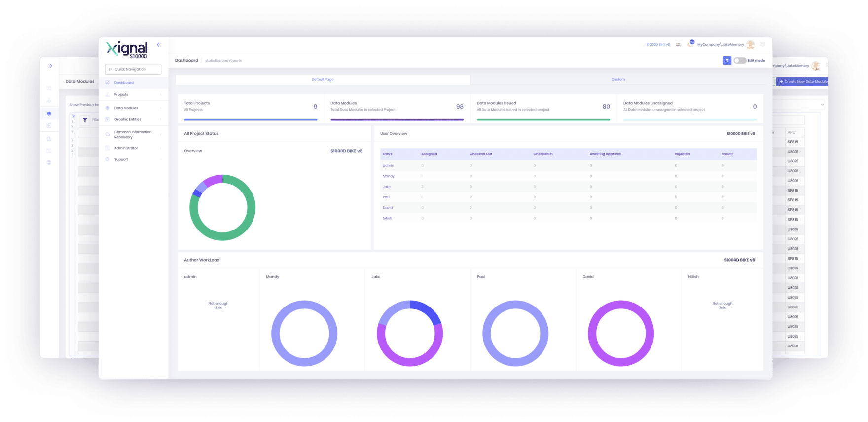Open Projects in the sidebar menu
Viewport: 868px width, 422px height.
[121, 94]
